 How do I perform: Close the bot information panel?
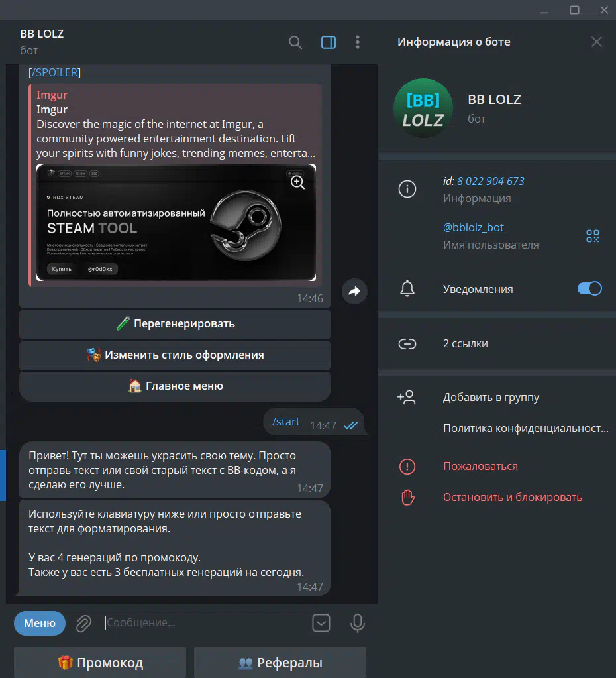(x=596, y=42)
